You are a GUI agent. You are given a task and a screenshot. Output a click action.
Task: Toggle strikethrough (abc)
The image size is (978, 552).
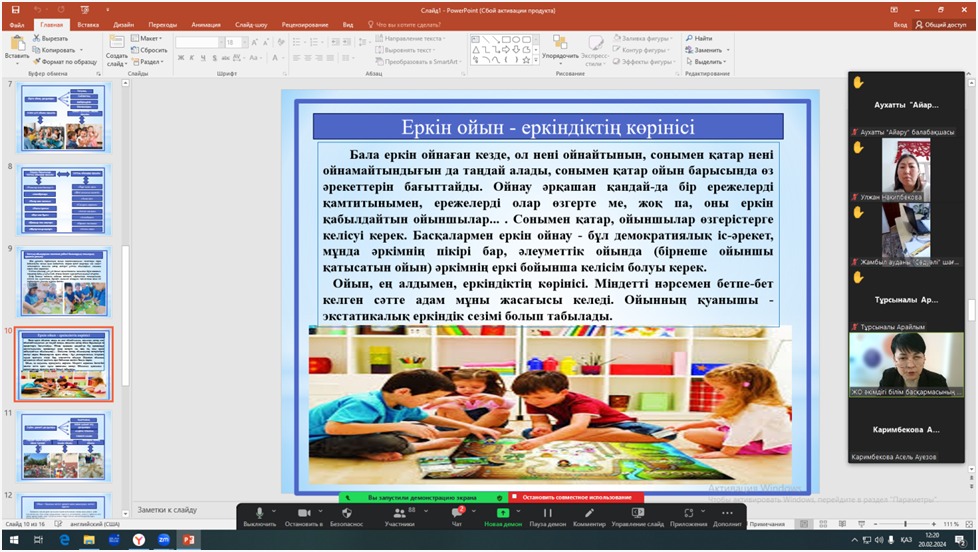tap(226, 58)
